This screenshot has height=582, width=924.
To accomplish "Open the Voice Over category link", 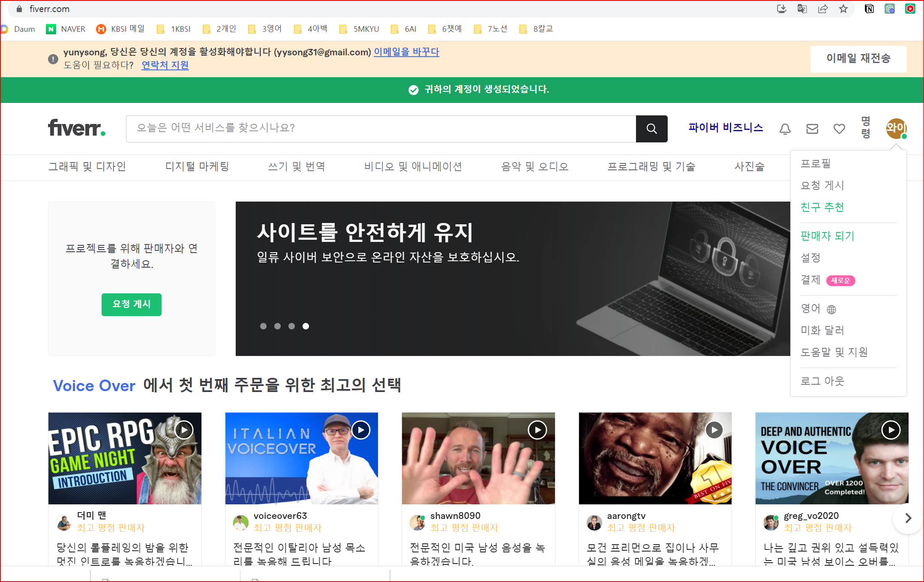I will coord(94,386).
